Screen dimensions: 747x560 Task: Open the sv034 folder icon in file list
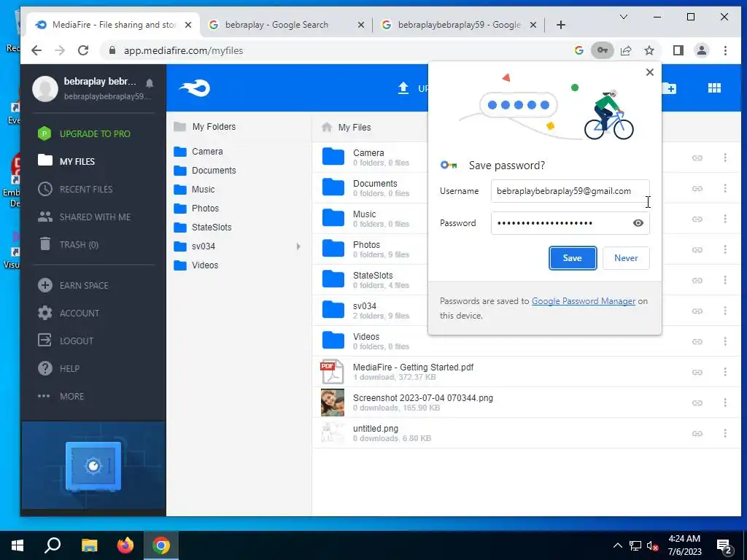333,309
